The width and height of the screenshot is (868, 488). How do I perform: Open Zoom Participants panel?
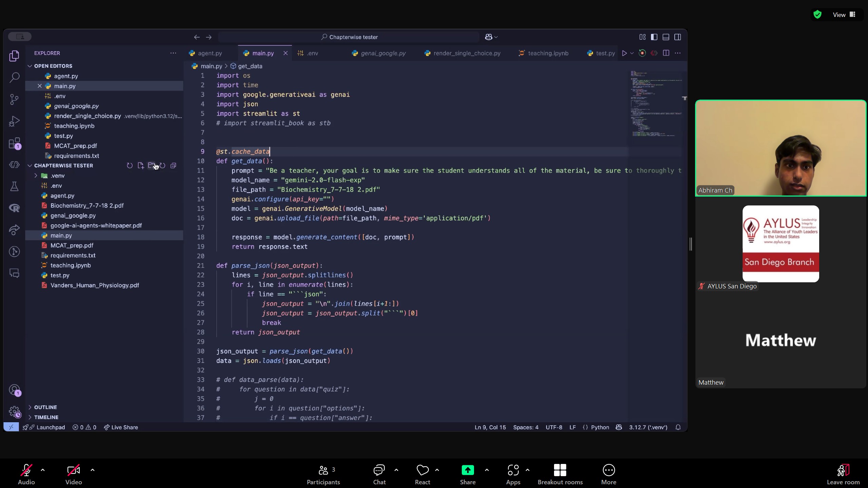click(x=323, y=474)
